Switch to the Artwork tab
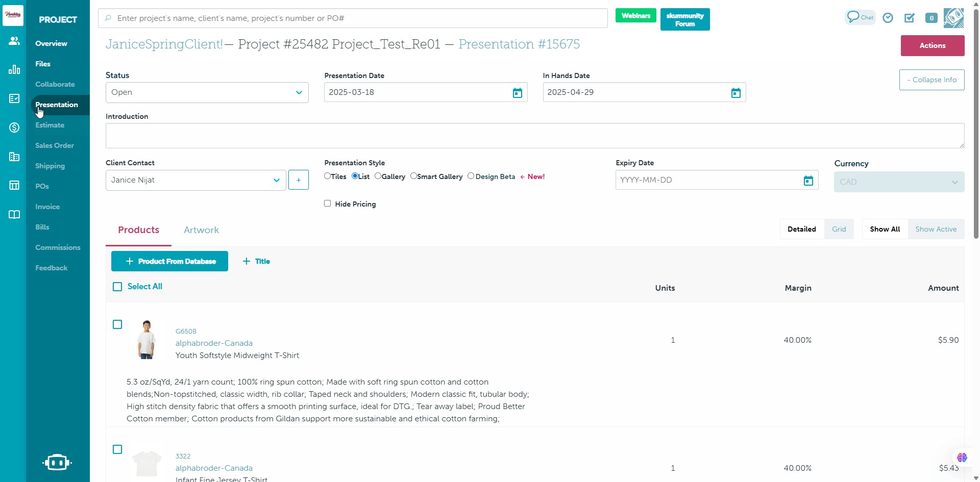 coord(201,230)
